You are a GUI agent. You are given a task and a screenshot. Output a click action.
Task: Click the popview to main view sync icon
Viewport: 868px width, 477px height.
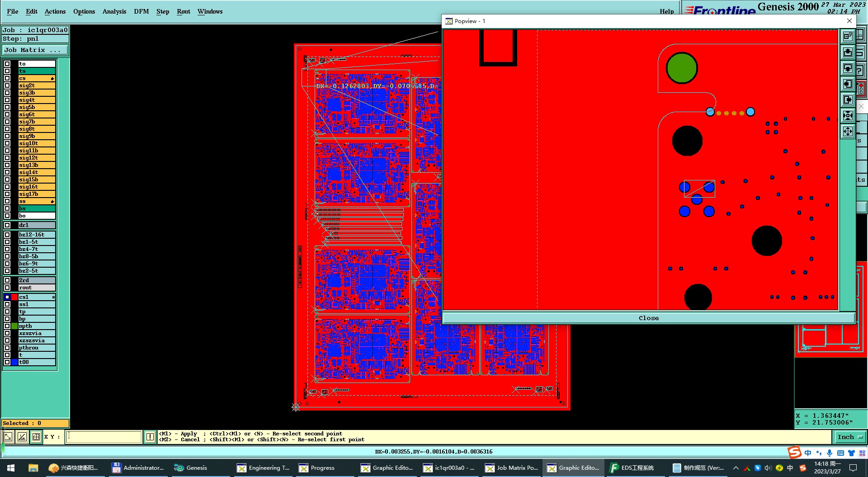coord(848,36)
